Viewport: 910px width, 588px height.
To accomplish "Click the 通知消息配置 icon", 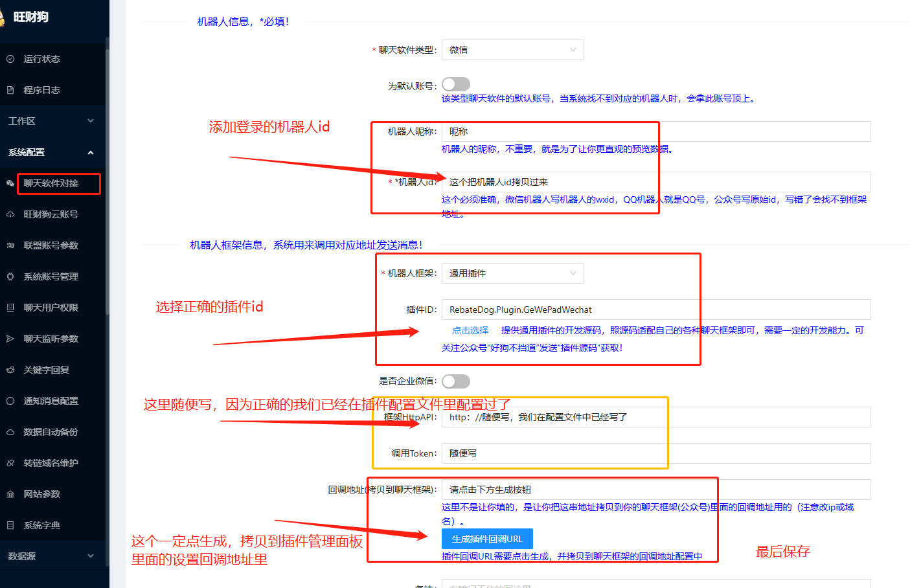I will (x=10, y=401).
